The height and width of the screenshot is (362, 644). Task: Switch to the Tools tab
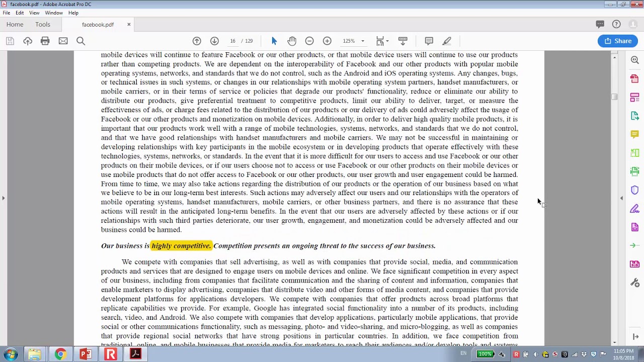43,24
